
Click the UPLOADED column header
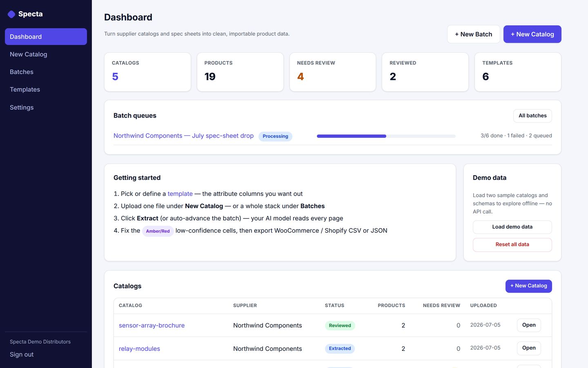coord(483,305)
